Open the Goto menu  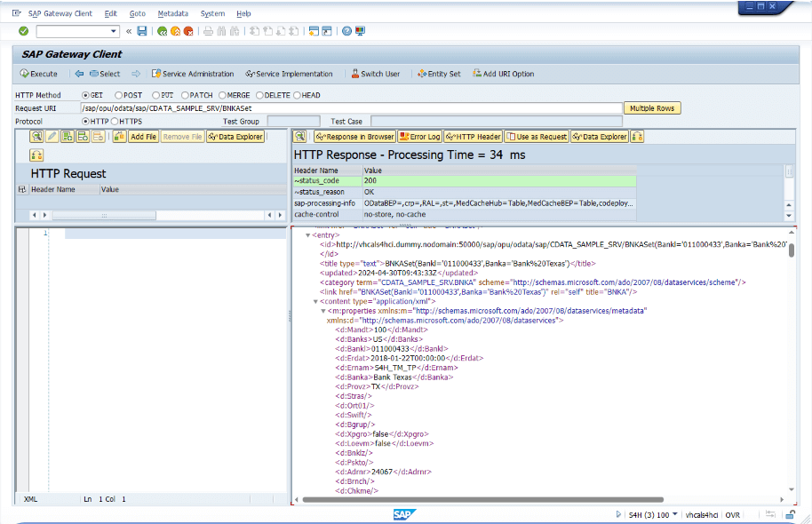pyautogui.click(x=137, y=13)
